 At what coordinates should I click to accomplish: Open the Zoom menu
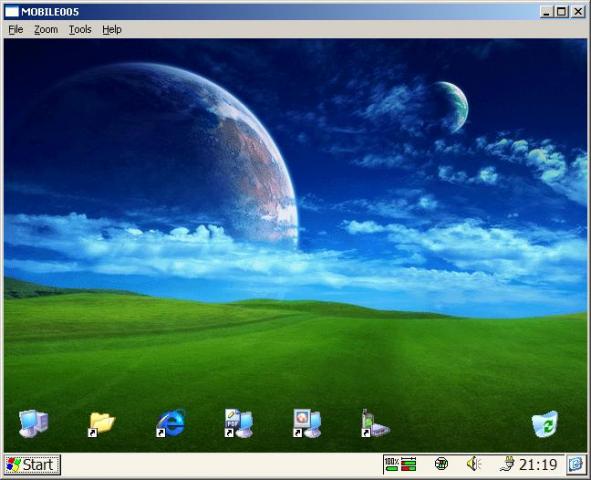[x=46, y=29]
